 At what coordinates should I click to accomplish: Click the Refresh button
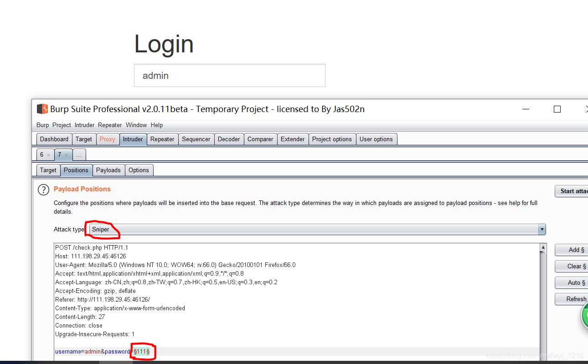(x=572, y=299)
